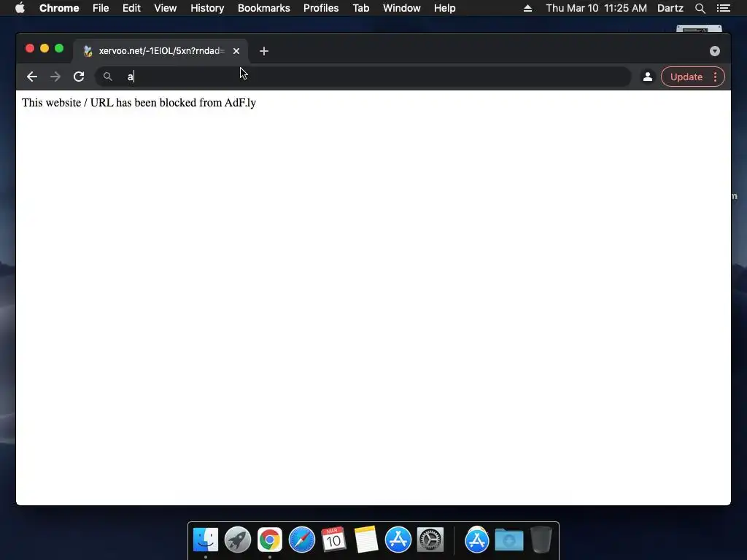Click the Dartz user name

pos(670,8)
